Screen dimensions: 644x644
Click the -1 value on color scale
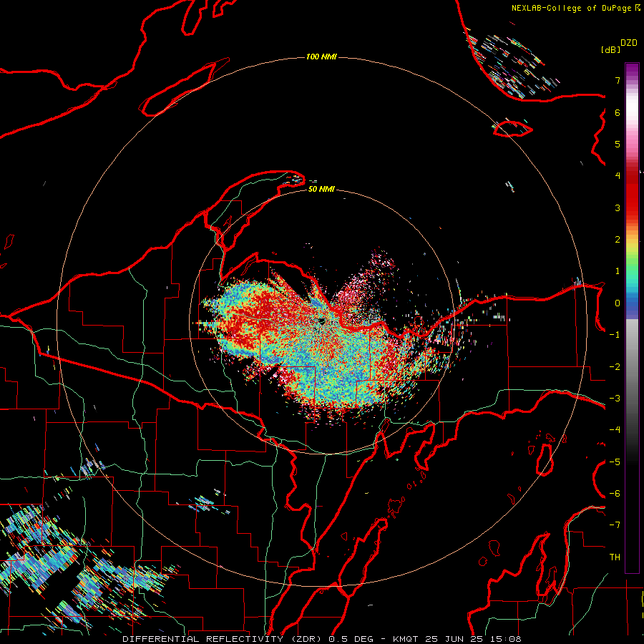pos(615,335)
